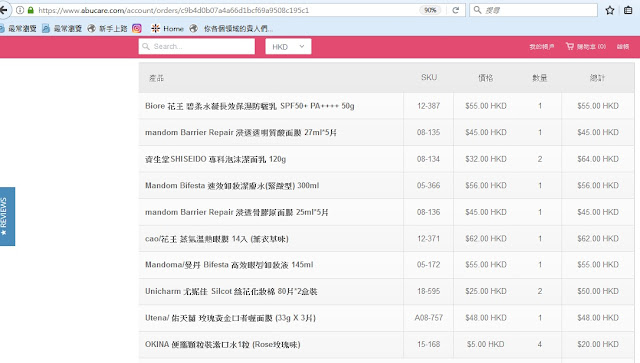The height and width of the screenshot is (363, 640).
Task: Click the browser search box magnifier icon
Action: [477, 10]
